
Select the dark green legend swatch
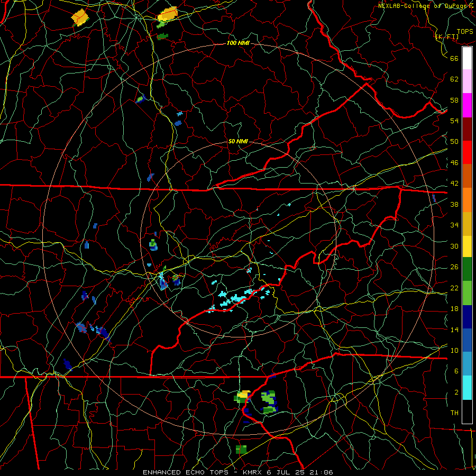tap(467, 269)
